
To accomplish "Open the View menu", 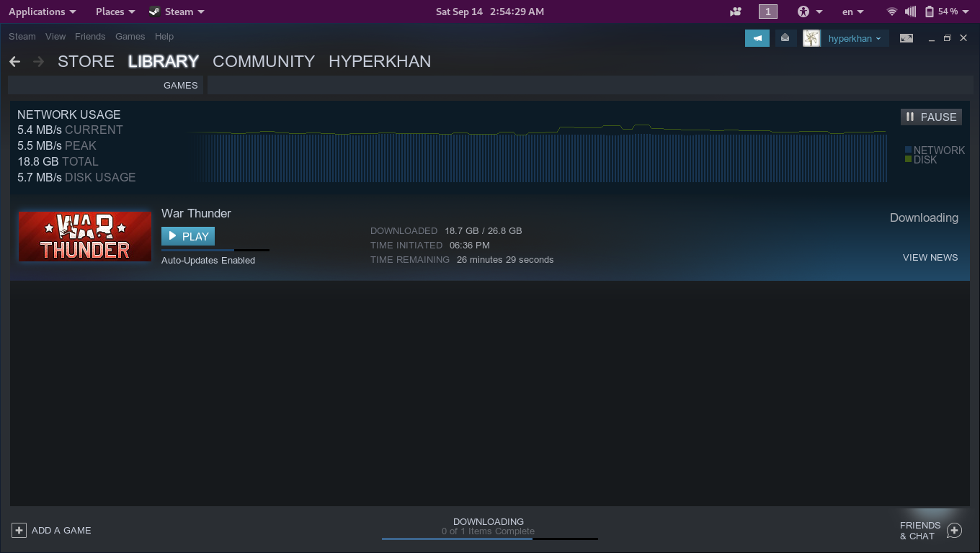I will click(x=55, y=37).
